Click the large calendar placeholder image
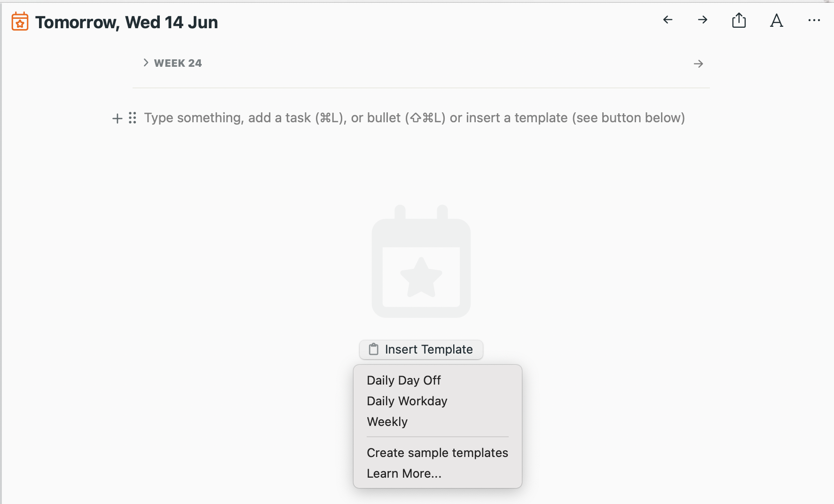This screenshot has height=504, width=834. (421, 261)
